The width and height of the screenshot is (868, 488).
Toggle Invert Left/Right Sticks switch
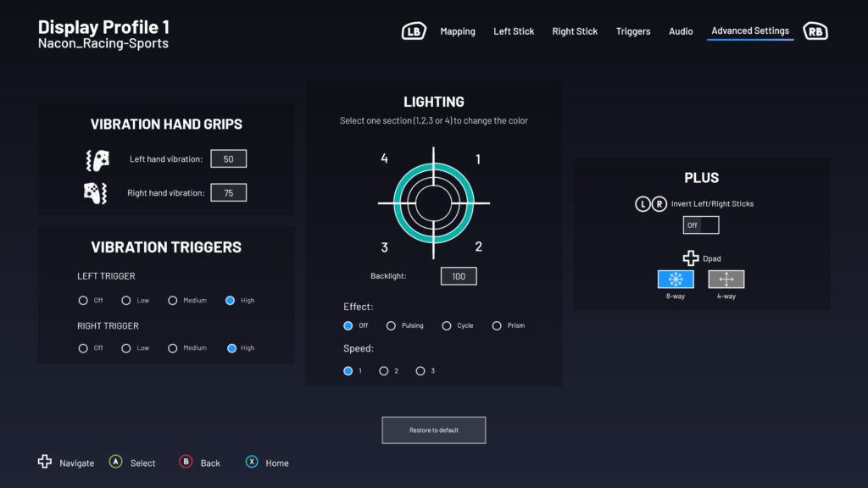point(701,225)
